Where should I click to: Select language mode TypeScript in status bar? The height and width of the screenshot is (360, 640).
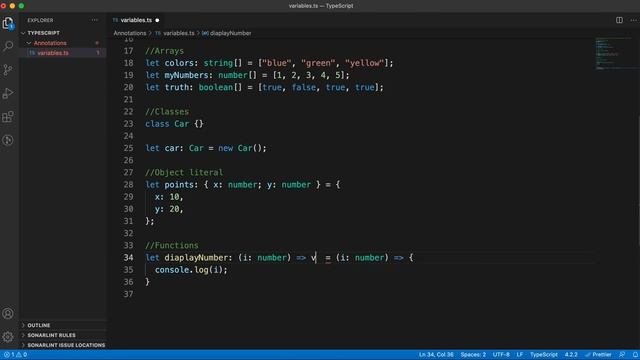544,355
